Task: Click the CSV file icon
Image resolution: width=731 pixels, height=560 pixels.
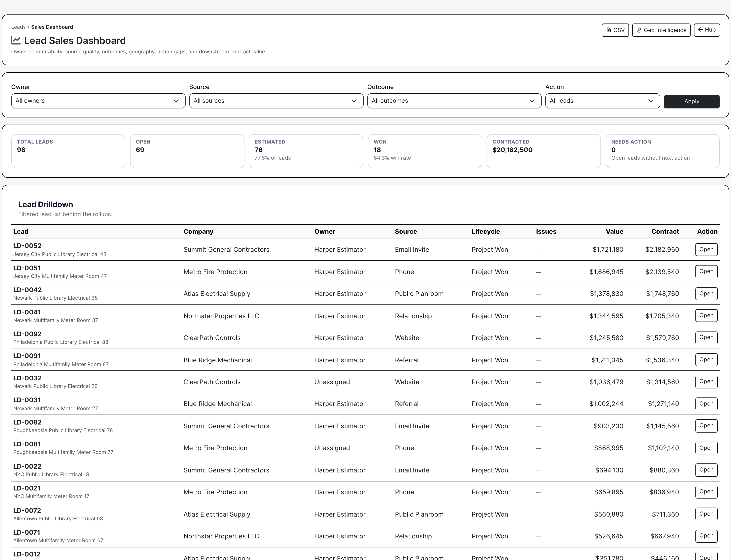Action: tap(609, 30)
